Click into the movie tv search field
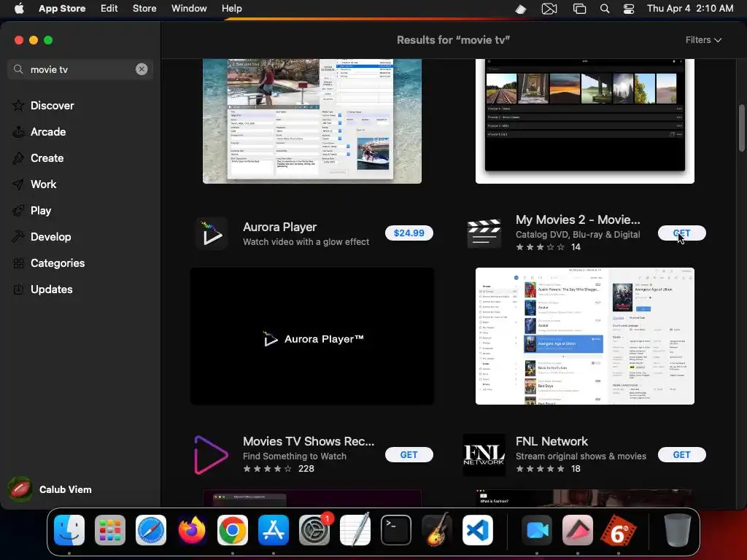This screenshot has width=747, height=560. pos(80,69)
